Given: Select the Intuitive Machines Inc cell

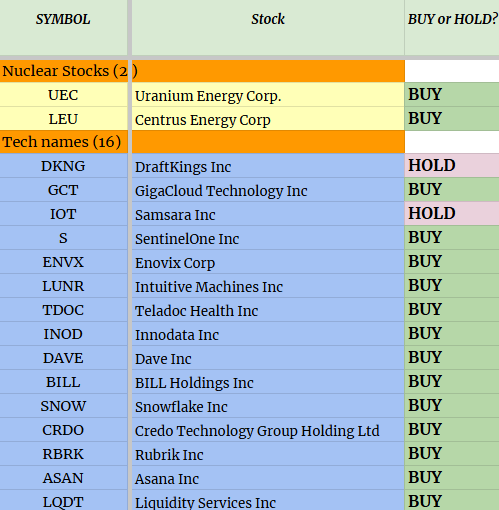Looking at the screenshot, I should pyautogui.click(x=268, y=286).
